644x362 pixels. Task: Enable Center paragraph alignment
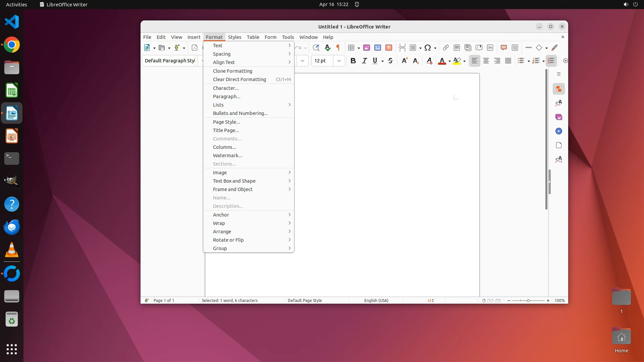pos(486,61)
